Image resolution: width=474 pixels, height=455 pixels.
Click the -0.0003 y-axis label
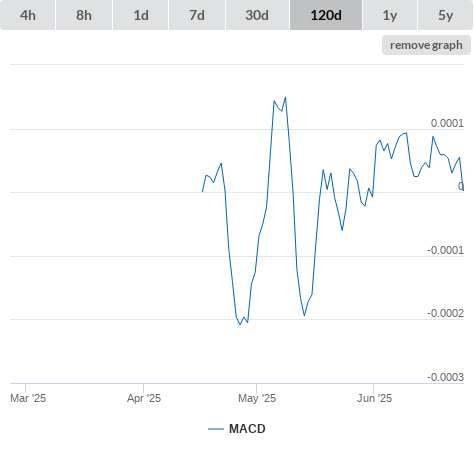pos(445,377)
